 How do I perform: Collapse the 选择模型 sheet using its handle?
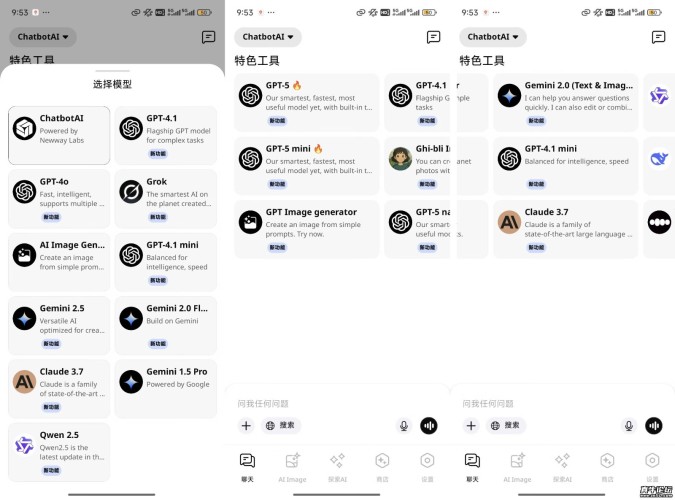tap(112, 71)
